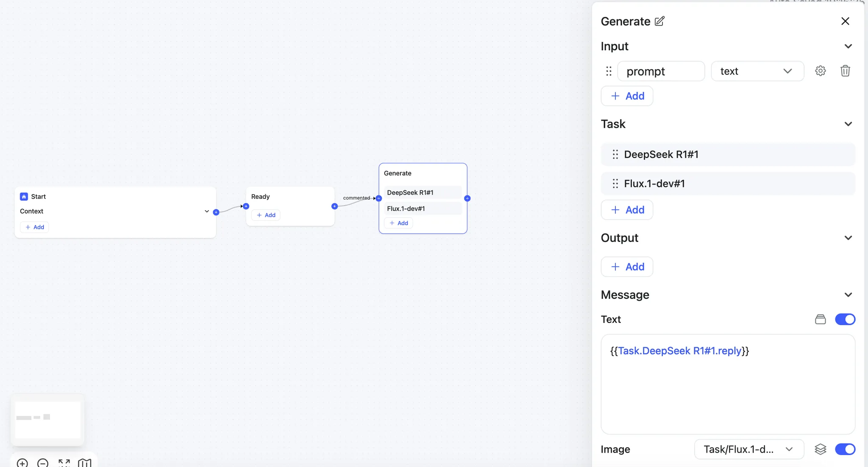
Task: Click the storage icon beside Text toggle
Action: (820, 319)
